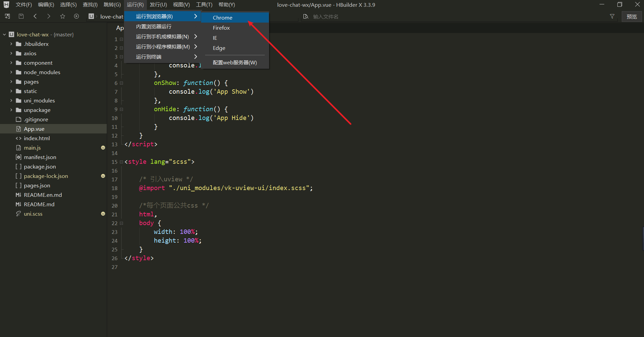
Task: Click the save file toolbar icon
Action: click(x=21, y=16)
